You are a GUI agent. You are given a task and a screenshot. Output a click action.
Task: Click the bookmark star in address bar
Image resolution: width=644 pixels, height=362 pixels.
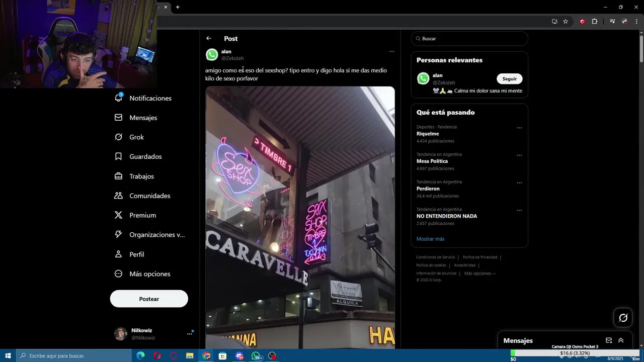click(566, 21)
